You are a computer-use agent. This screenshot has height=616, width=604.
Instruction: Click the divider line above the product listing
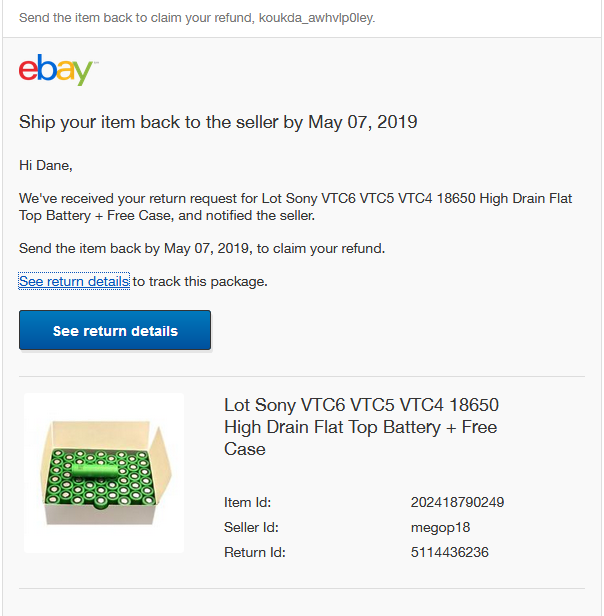tap(302, 376)
